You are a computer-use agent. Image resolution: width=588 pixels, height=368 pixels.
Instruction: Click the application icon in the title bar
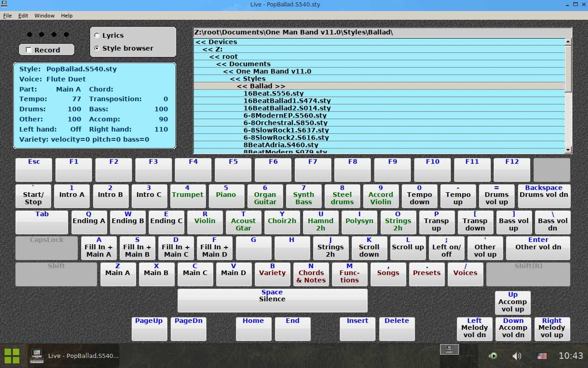[x=4, y=4]
